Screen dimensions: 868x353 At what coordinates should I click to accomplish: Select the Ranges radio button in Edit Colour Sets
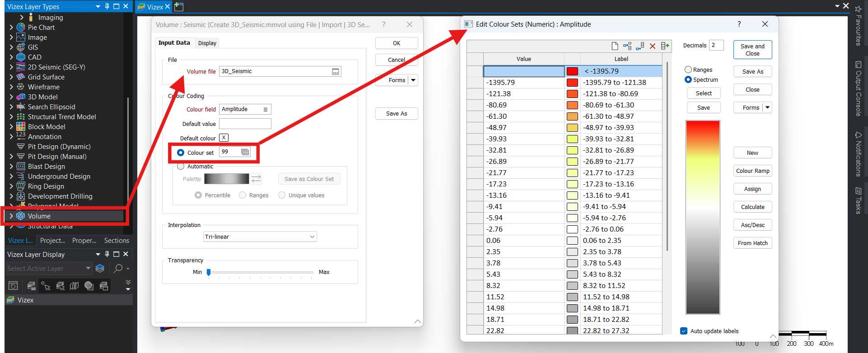tap(688, 70)
